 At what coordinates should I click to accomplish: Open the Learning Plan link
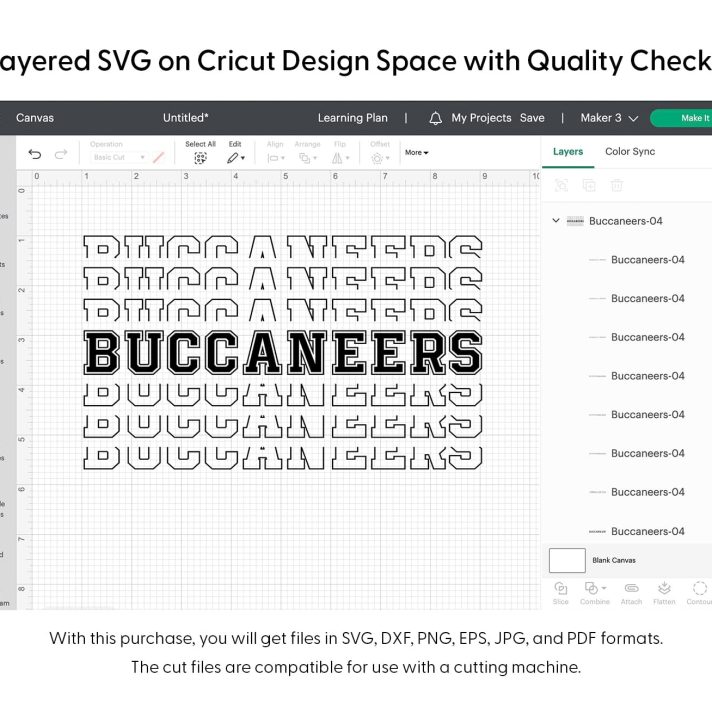pyautogui.click(x=353, y=118)
